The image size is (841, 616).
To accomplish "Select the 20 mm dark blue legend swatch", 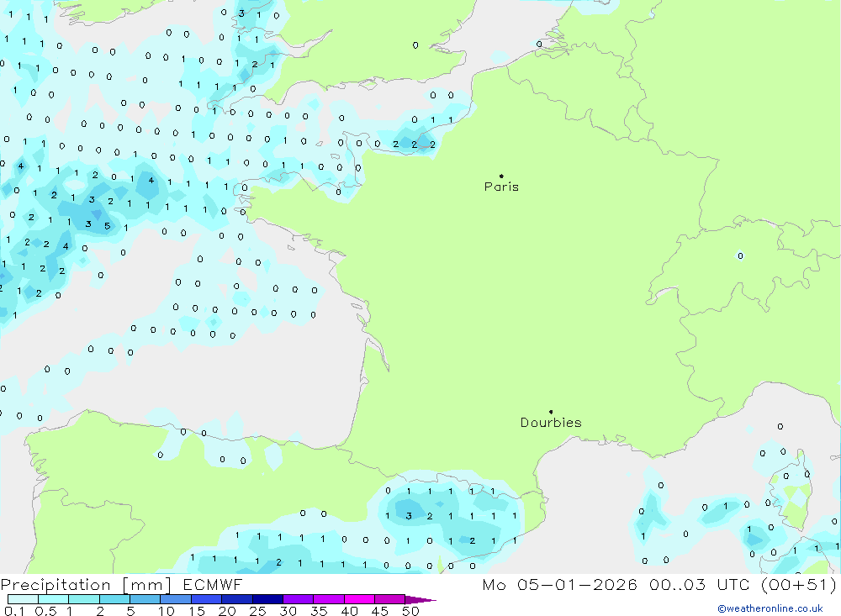I will [236, 599].
